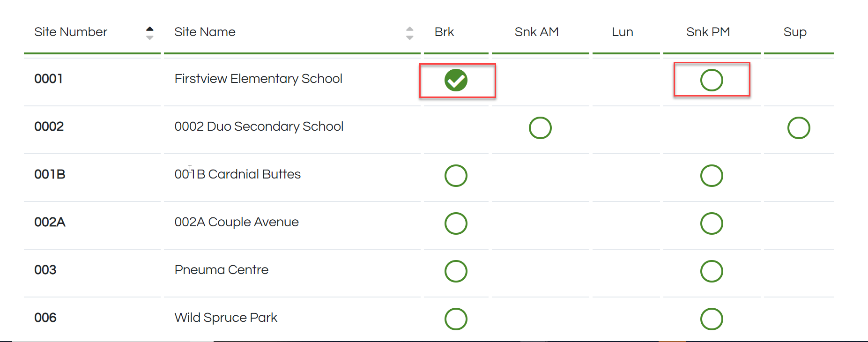Screen dimensions: 868x342
Task: Select Snk PM circle for 002A Couple Avenue
Action: tap(712, 223)
